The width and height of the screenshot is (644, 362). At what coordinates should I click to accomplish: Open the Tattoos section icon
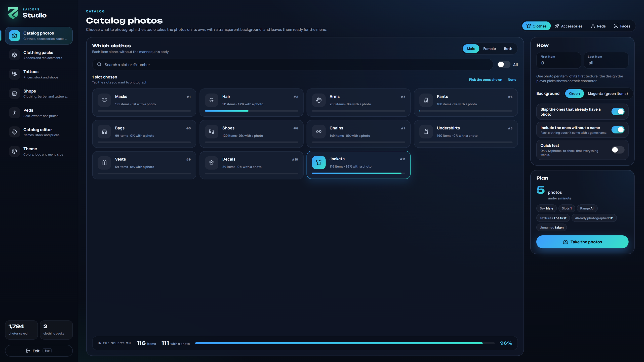click(14, 74)
